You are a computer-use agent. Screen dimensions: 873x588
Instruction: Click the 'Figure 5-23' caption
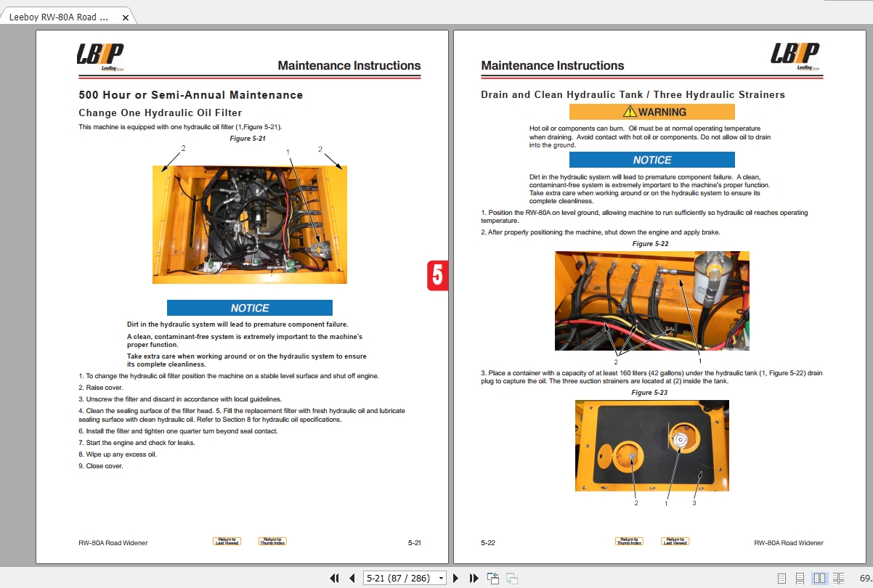tap(649, 393)
